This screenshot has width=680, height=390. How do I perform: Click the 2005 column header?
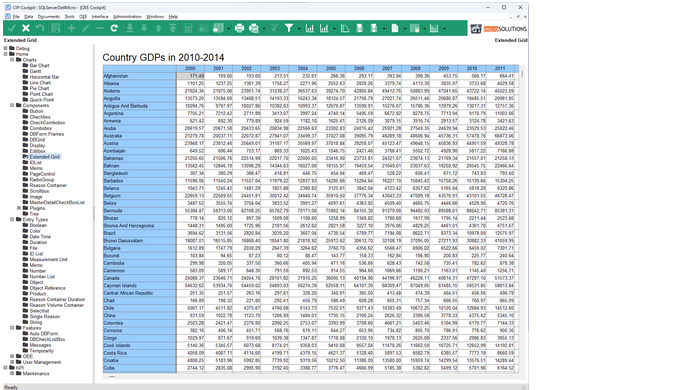[331, 68]
